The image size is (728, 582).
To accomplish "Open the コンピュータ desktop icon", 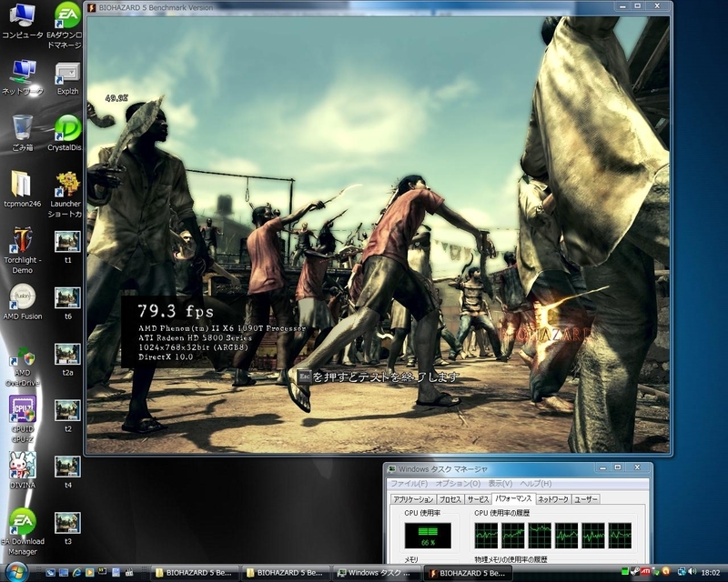I will (22, 21).
